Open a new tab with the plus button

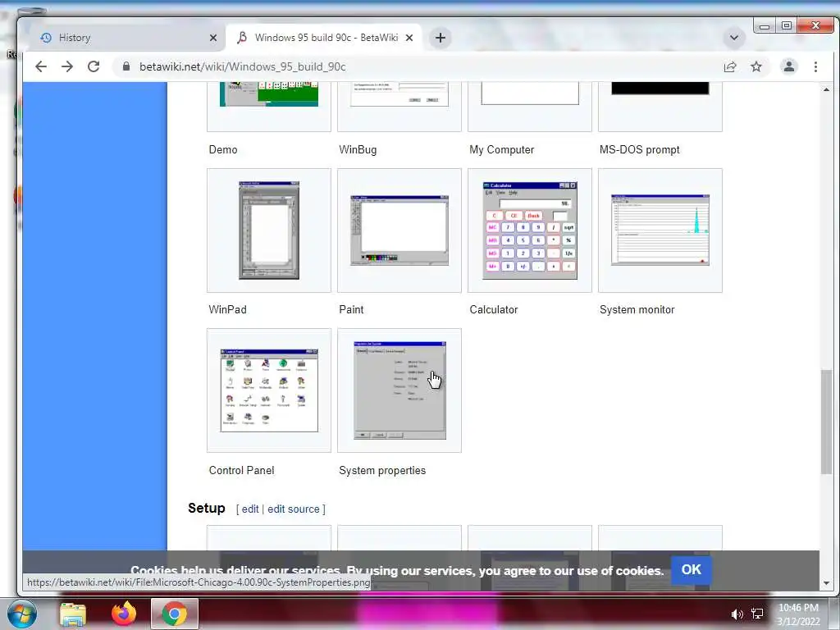(x=441, y=38)
